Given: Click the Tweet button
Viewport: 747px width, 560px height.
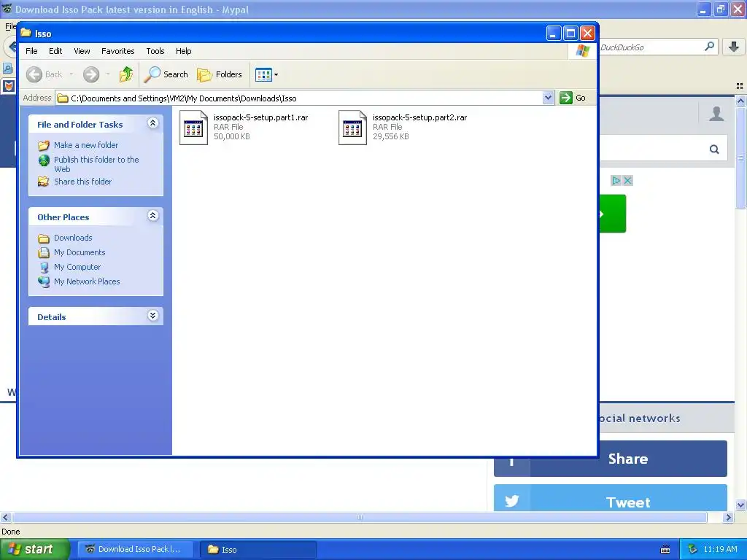Looking at the screenshot, I should pyautogui.click(x=611, y=498).
